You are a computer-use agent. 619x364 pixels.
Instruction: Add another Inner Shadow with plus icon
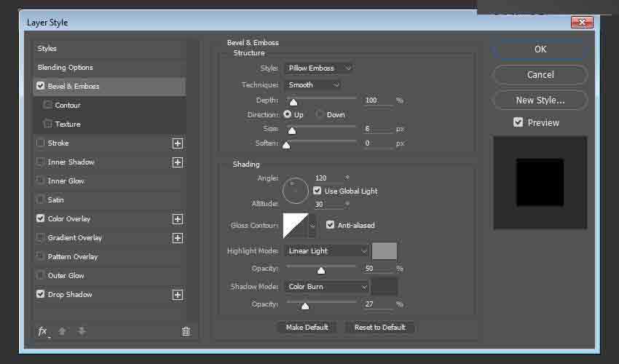click(177, 162)
